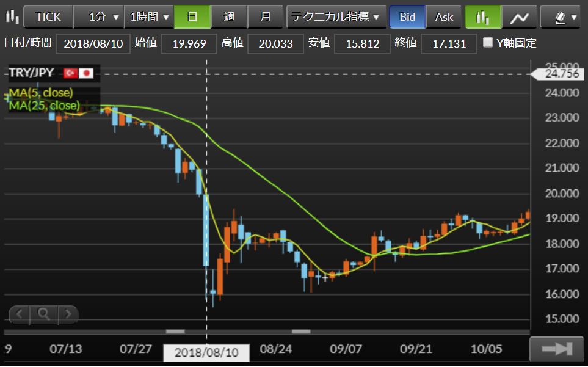This screenshot has width=588, height=367.
Task: Click the 24.756 crosshair price tag
Action: [559, 74]
